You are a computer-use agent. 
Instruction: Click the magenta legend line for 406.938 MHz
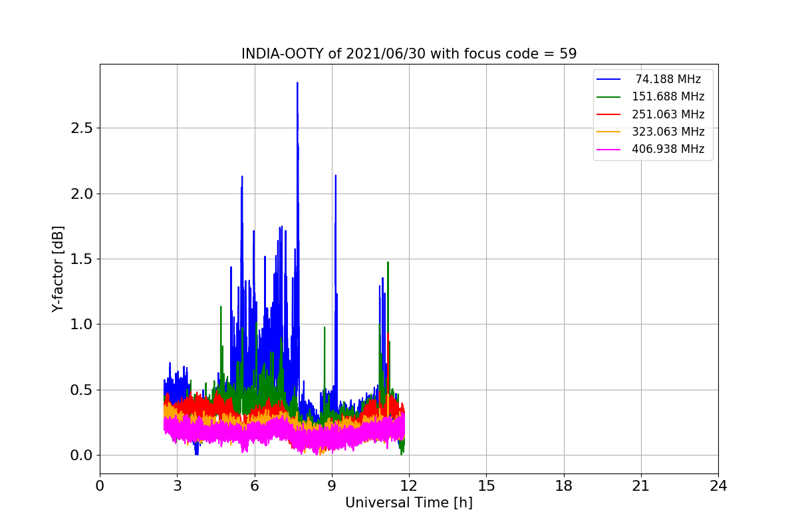click(x=608, y=149)
